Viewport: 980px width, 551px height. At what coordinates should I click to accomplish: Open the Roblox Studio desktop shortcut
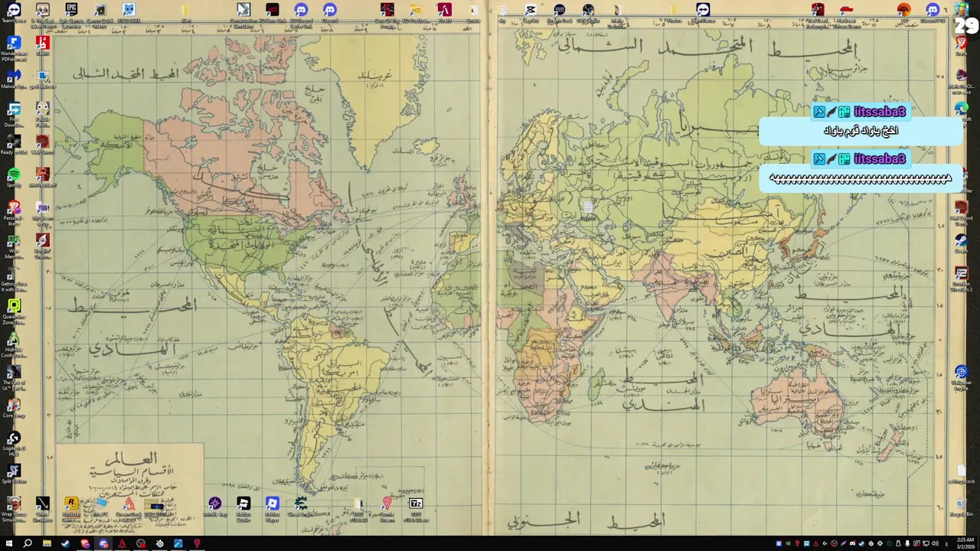click(243, 509)
